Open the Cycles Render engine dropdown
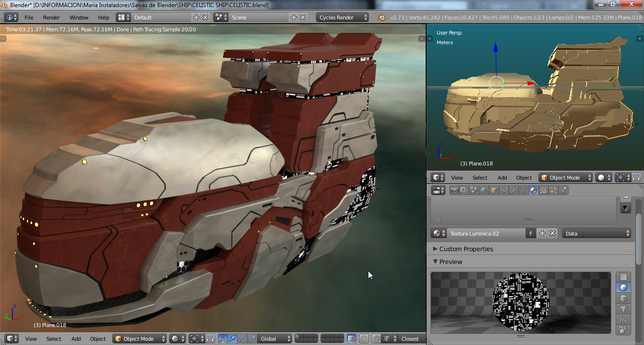This screenshot has width=644, height=345. pyautogui.click(x=343, y=18)
